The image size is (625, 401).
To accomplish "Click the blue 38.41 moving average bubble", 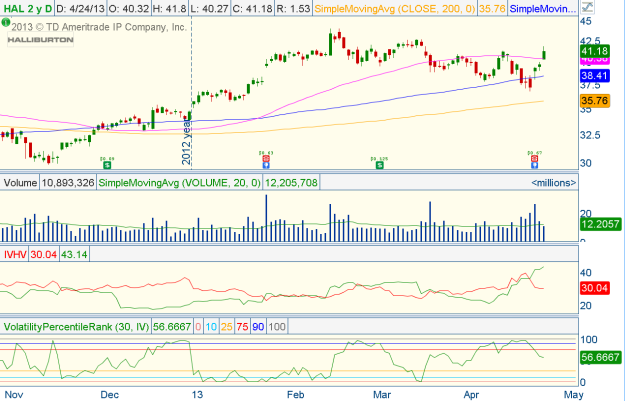I will (595, 74).
